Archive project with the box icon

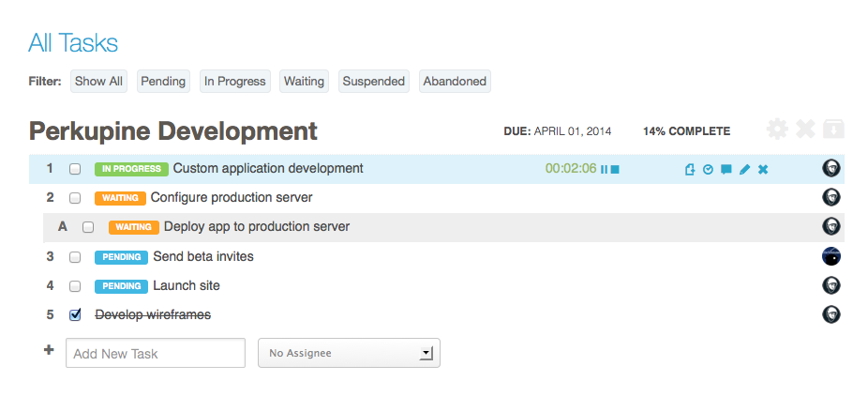[833, 130]
